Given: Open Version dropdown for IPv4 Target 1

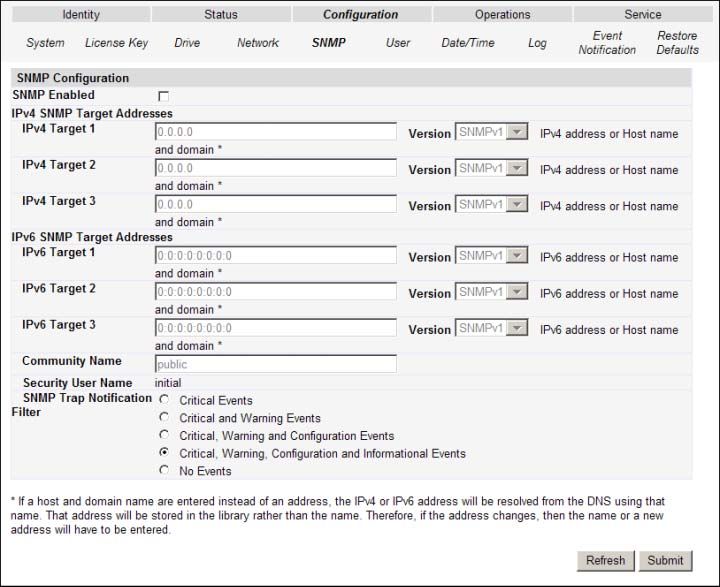Looking at the screenshot, I should point(491,132).
